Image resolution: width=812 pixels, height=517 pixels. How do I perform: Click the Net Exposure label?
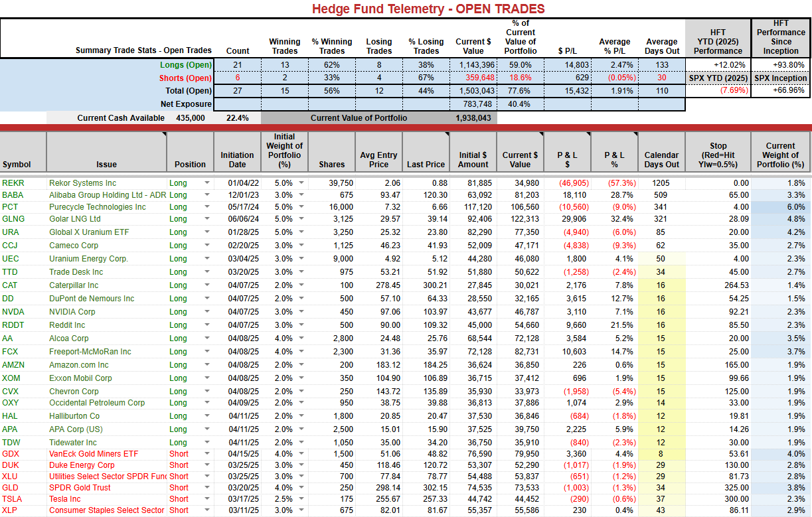click(186, 104)
